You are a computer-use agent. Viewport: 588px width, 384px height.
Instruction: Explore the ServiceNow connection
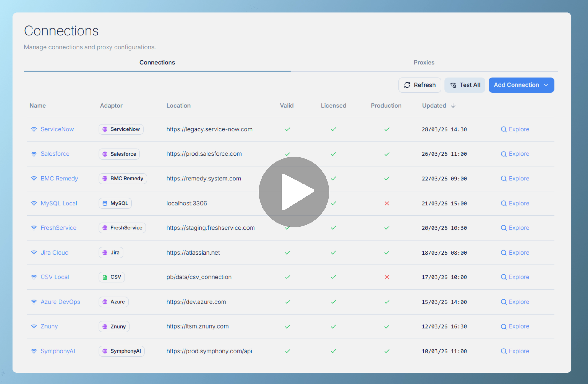(515, 129)
